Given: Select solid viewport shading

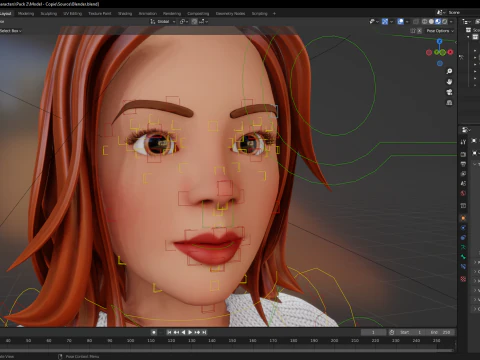Looking at the screenshot, I should click(431, 22).
